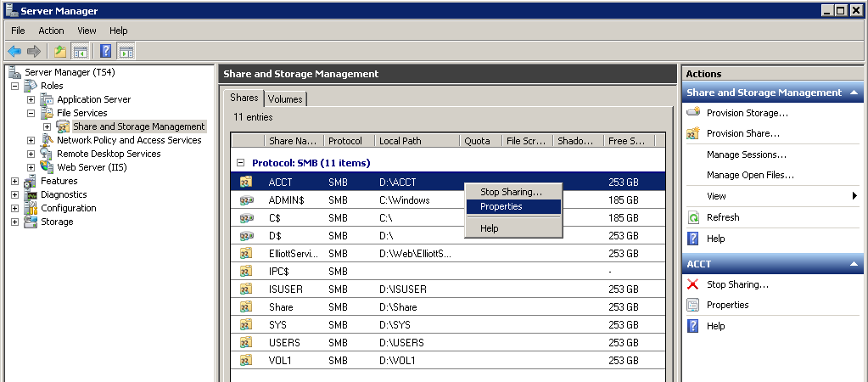
Task: Click Provision Share action link
Action: click(743, 133)
